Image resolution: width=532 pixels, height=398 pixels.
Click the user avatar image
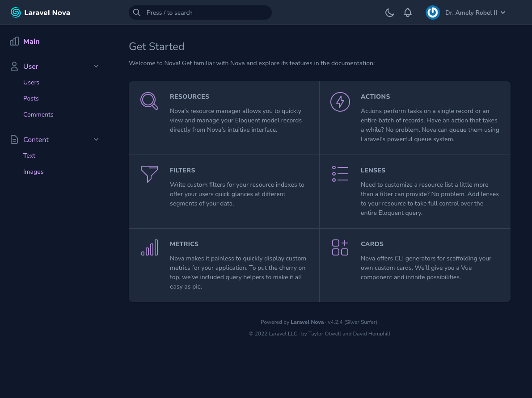(x=433, y=13)
